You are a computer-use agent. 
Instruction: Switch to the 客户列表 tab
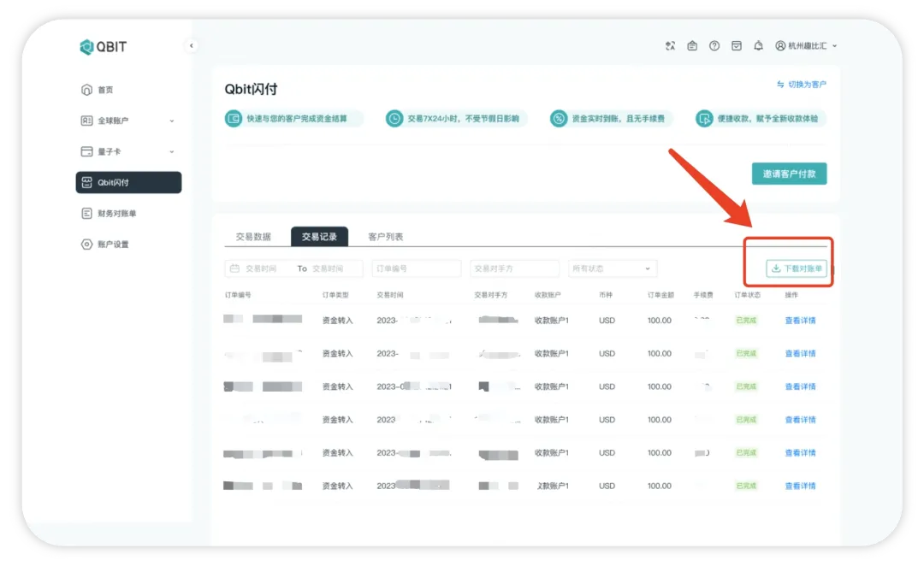click(x=385, y=237)
